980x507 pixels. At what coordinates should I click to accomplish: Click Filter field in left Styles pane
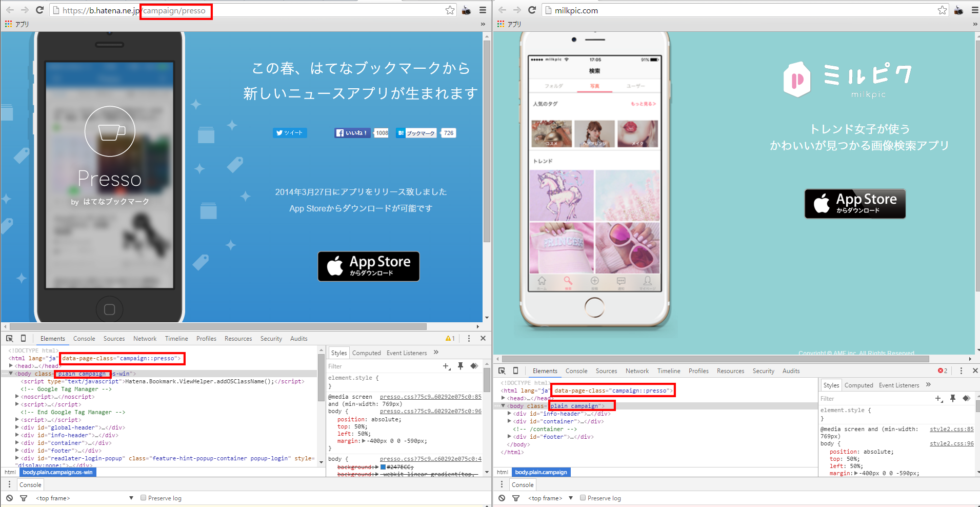[384, 366]
